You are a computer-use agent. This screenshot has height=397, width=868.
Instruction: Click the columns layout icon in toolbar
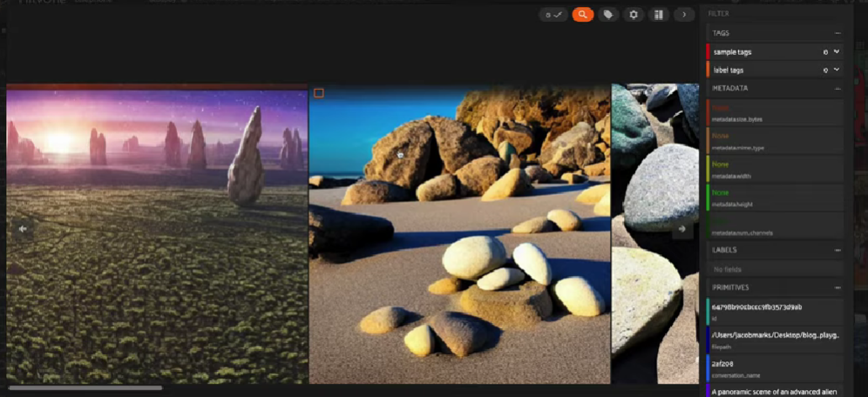(659, 15)
